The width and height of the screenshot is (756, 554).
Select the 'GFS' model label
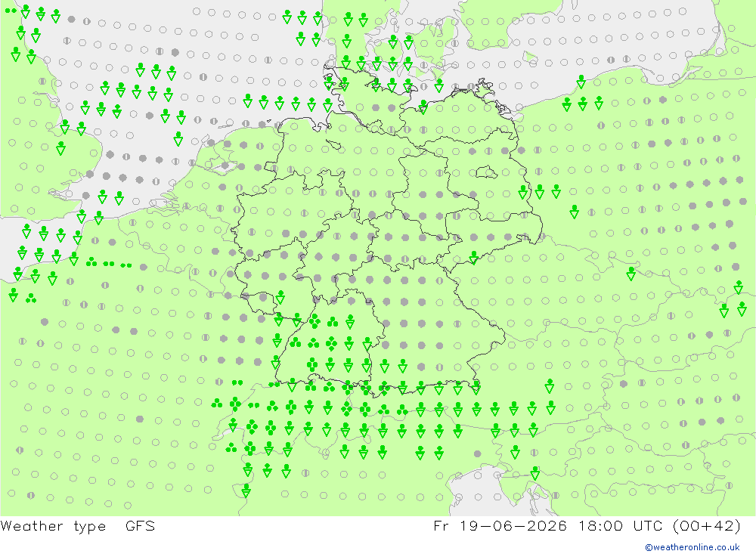point(140,525)
